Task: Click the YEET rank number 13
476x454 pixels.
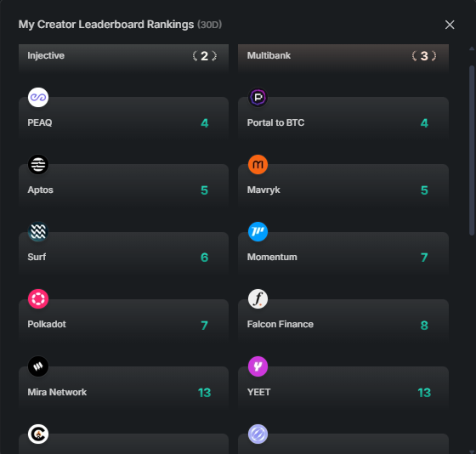Action: point(424,393)
